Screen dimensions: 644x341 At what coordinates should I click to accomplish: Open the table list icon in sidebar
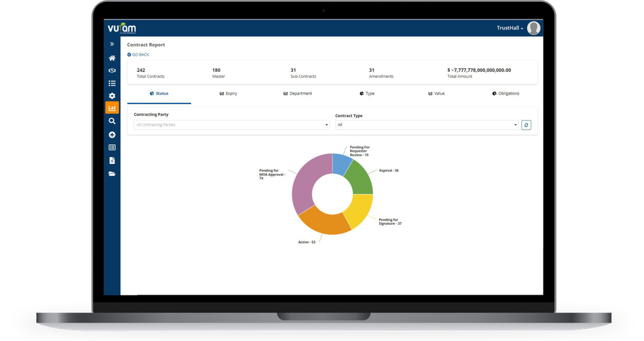point(112,148)
